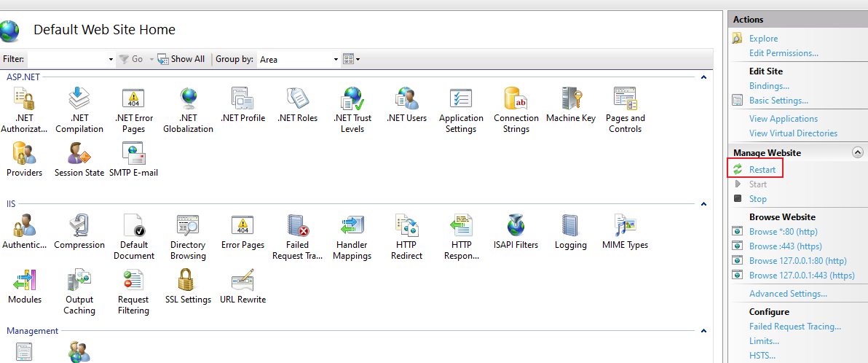Open Limits configuration link

pyautogui.click(x=764, y=341)
